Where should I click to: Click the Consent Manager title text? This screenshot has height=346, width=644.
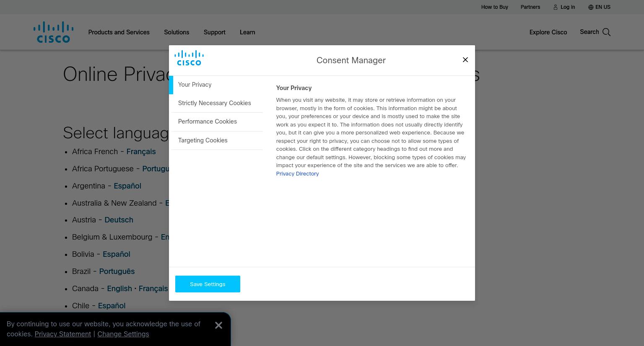pyautogui.click(x=351, y=60)
